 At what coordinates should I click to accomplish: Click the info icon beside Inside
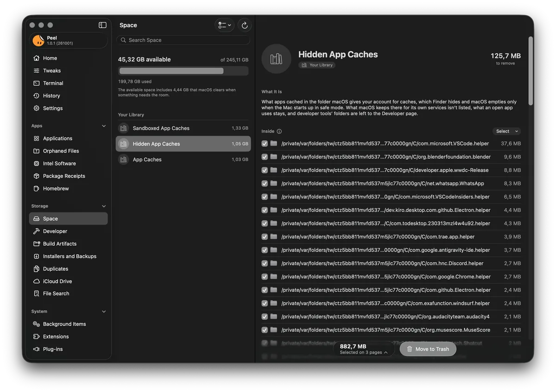279,131
